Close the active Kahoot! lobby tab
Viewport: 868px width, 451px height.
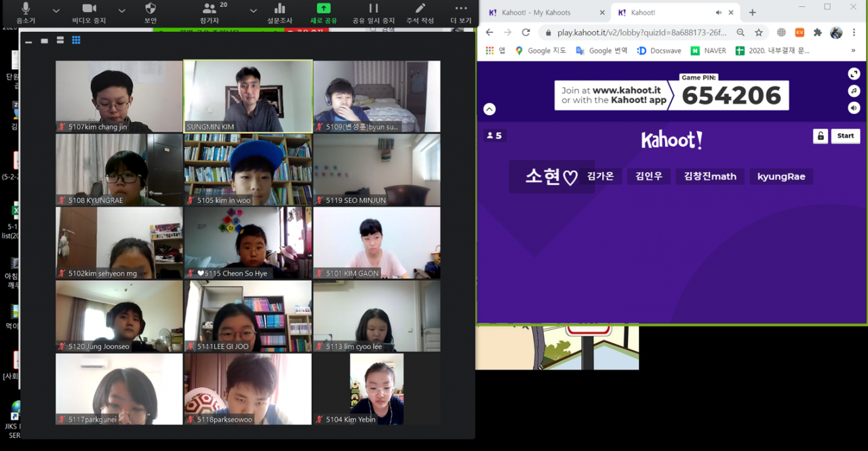coord(731,12)
